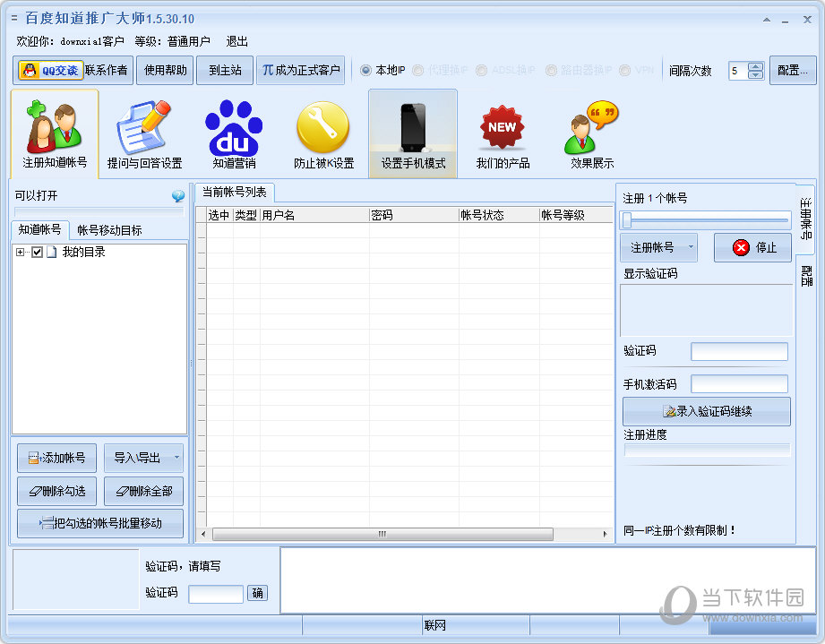Focus the 手机激活码 input field

point(739,384)
